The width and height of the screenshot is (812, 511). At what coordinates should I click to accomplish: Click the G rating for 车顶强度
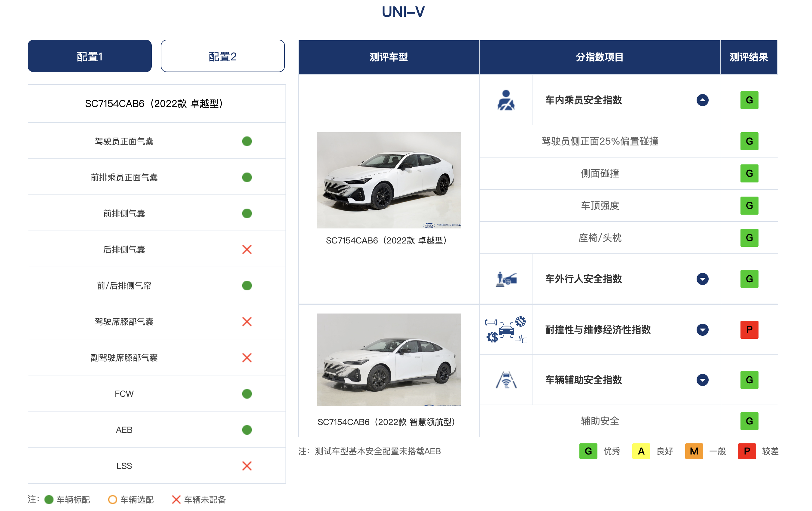749,206
